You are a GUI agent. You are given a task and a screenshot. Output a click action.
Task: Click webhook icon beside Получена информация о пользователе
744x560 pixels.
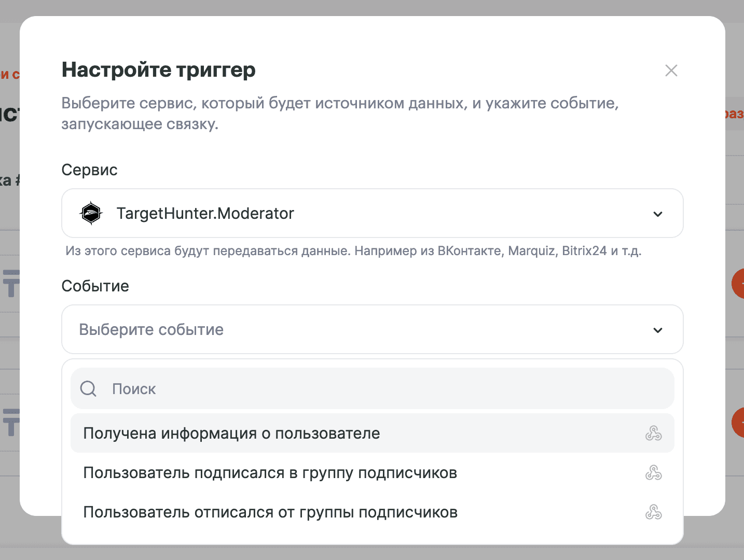[x=653, y=433]
